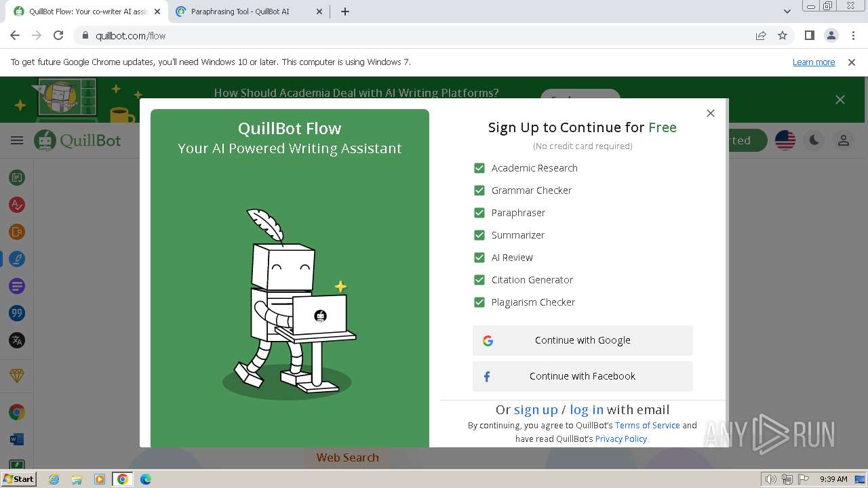Open Windows Explorer from the taskbar
Image resolution: width=868 pixels, height=488 pixels.
click(77, 479)
